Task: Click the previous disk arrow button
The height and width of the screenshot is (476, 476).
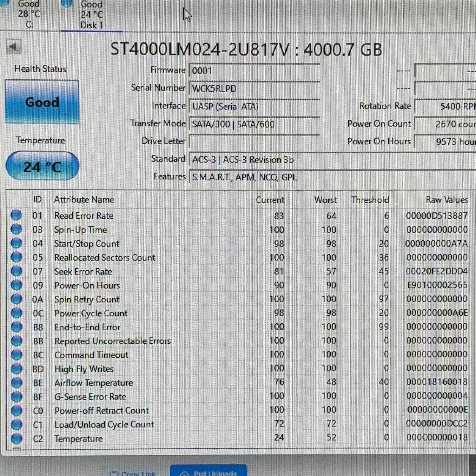Action: coord(13,47)
